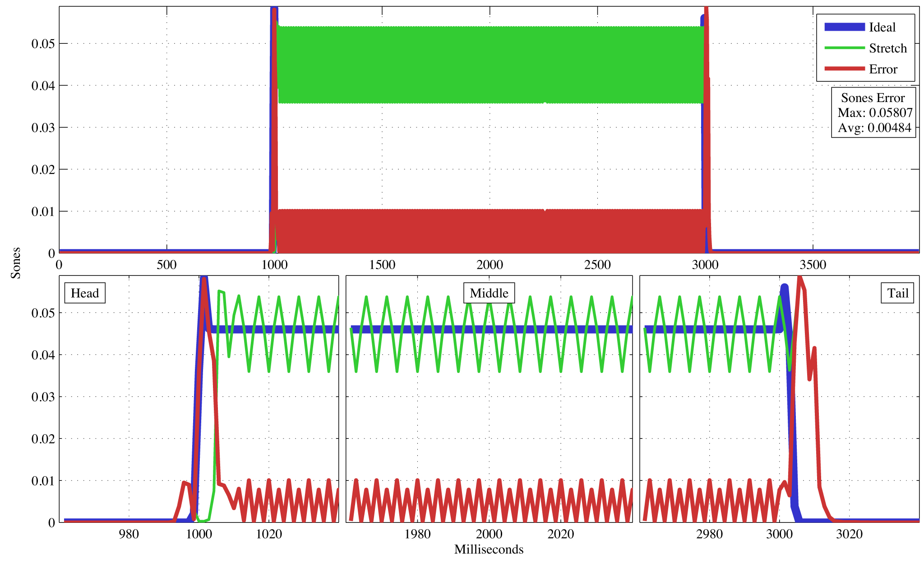The width and height of the screenshot is (924, 568).
Task: Click the Tail subplot label box
Action: (x=897, y=293)
